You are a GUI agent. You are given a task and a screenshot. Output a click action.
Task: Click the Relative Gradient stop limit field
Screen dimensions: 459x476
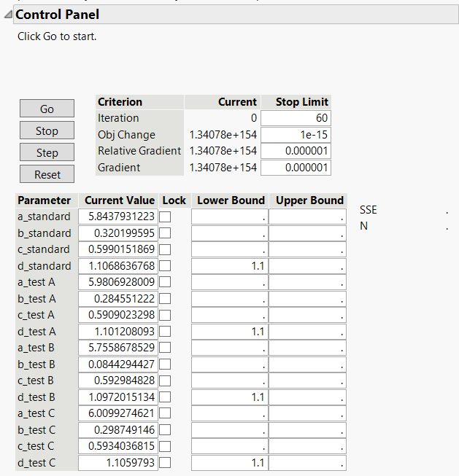(296, 151)
